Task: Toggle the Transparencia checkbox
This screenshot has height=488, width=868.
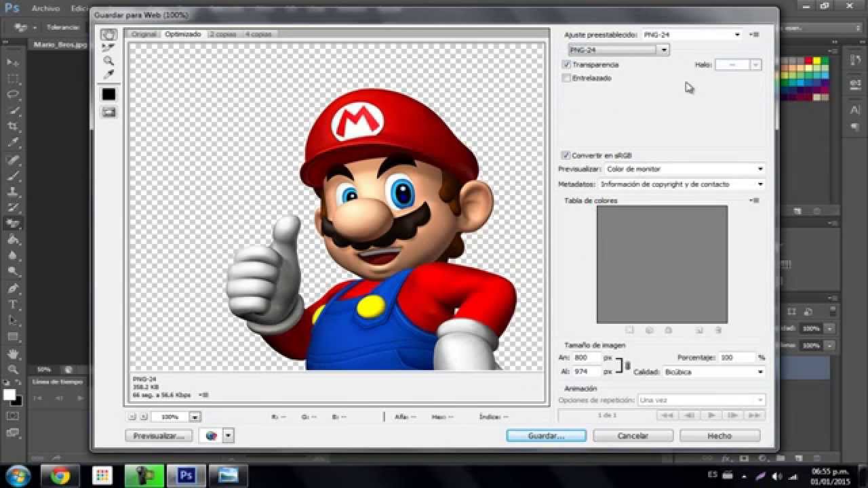Action: pyautogui.click(x=567, y=64)
